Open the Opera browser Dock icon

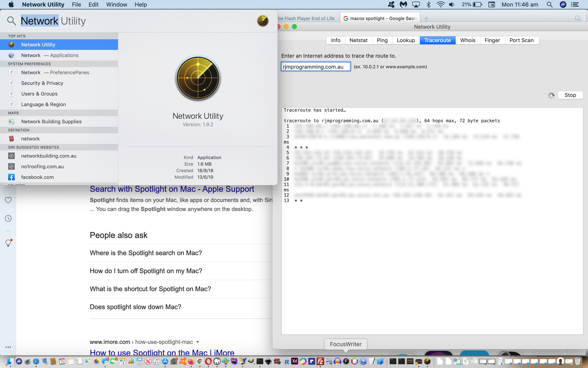coord(208,361)
